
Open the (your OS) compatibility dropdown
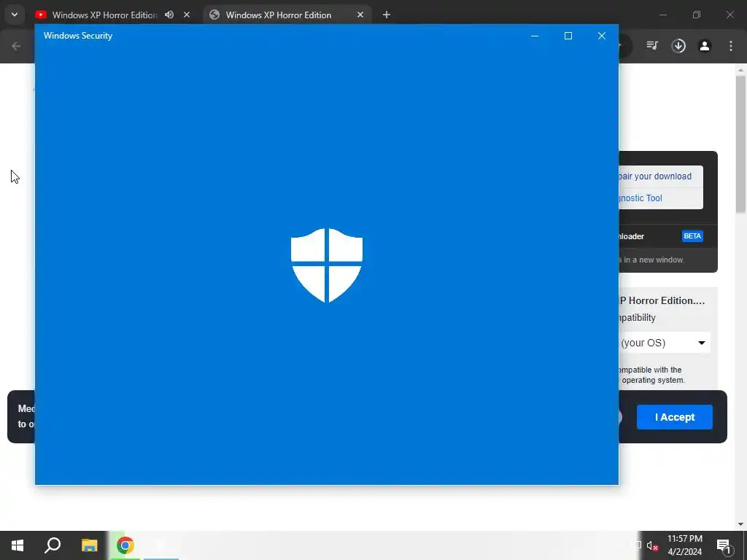click(665, 343)
